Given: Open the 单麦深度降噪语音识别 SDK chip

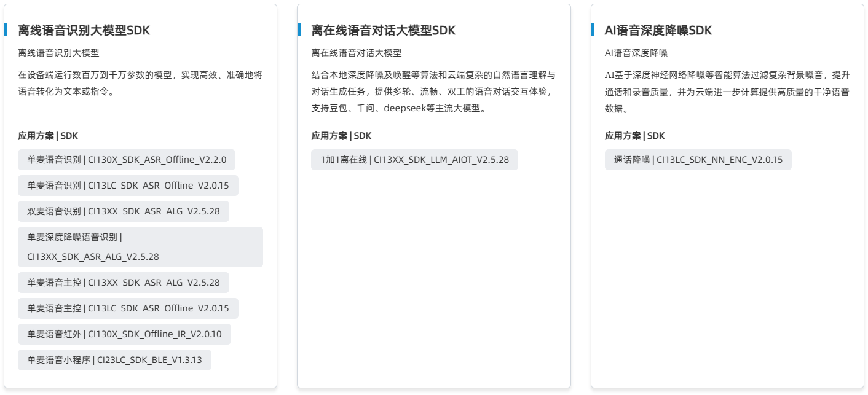Looking at the screenshot, I should 140,247.
